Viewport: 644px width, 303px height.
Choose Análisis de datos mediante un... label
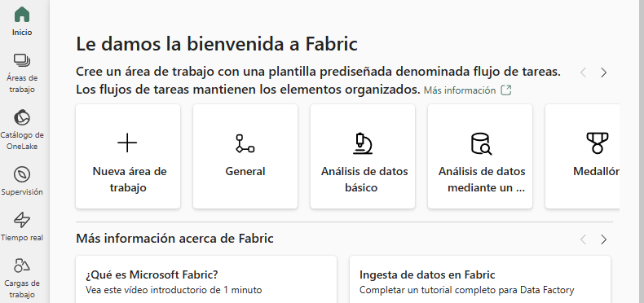click(x=482, y=179)
